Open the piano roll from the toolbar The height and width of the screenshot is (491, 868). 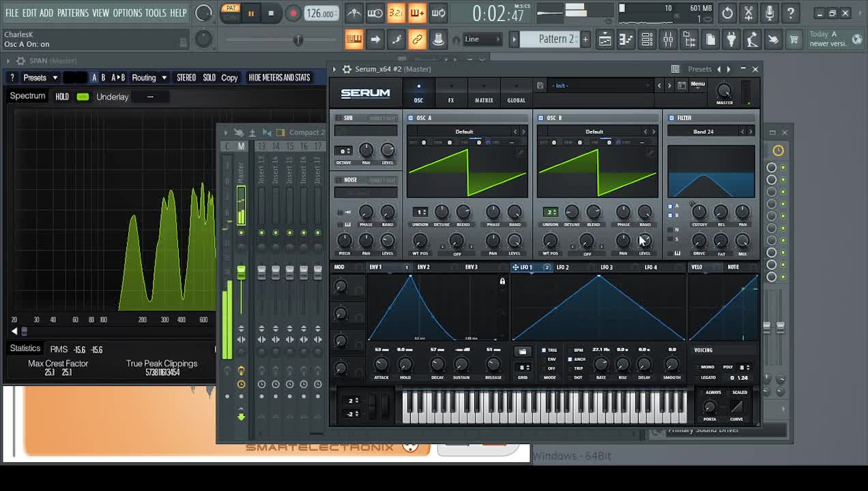tap(626, 40)
